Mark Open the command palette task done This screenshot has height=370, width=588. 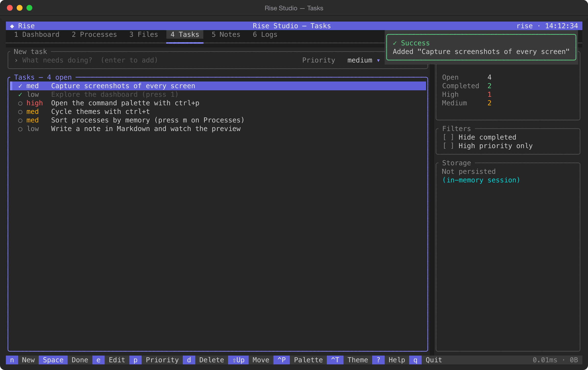(20, 103)
